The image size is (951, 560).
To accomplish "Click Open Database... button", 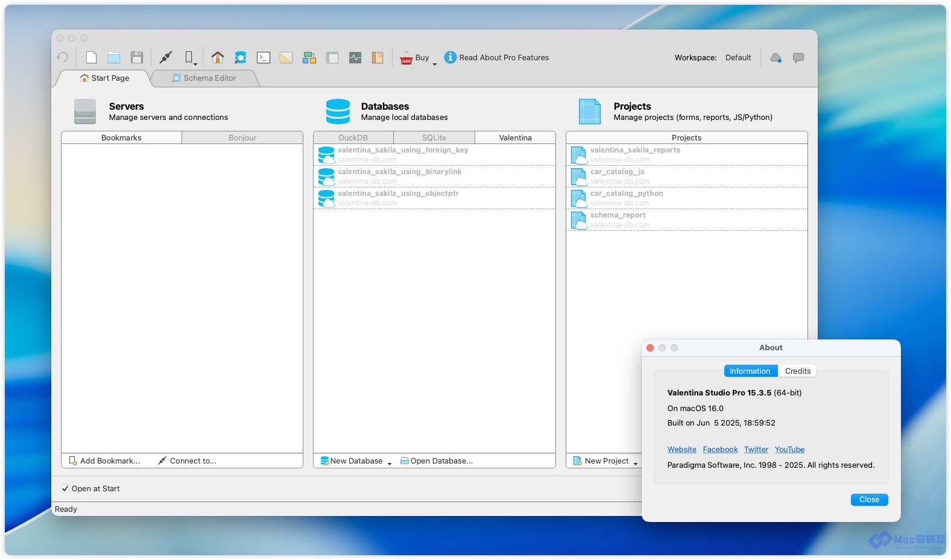I will 437,461.
